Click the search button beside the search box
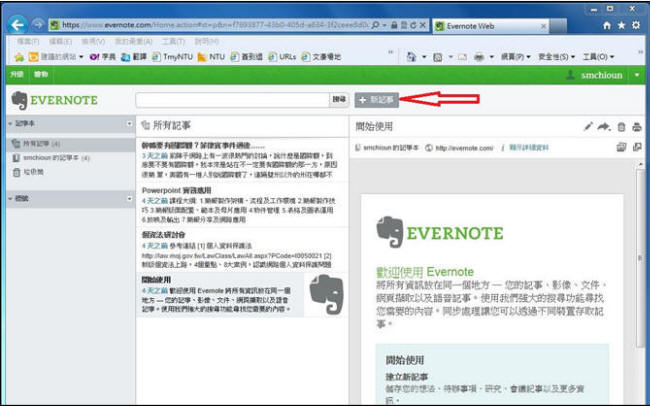Image resolution: width=650 pixels, height=406 pixels. (339, 100)
